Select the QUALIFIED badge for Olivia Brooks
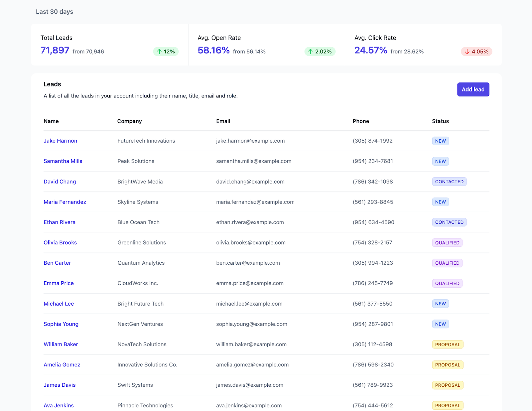 point(447,242)
